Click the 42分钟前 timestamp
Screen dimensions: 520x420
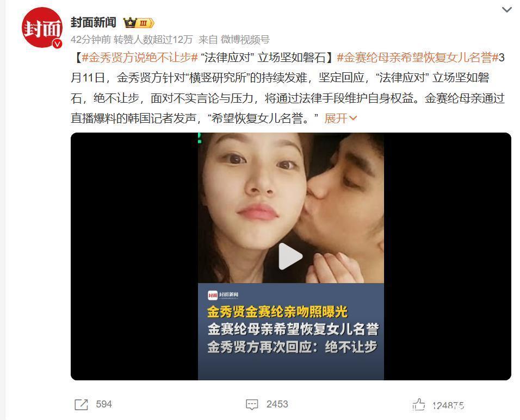(x=90, y=40)
